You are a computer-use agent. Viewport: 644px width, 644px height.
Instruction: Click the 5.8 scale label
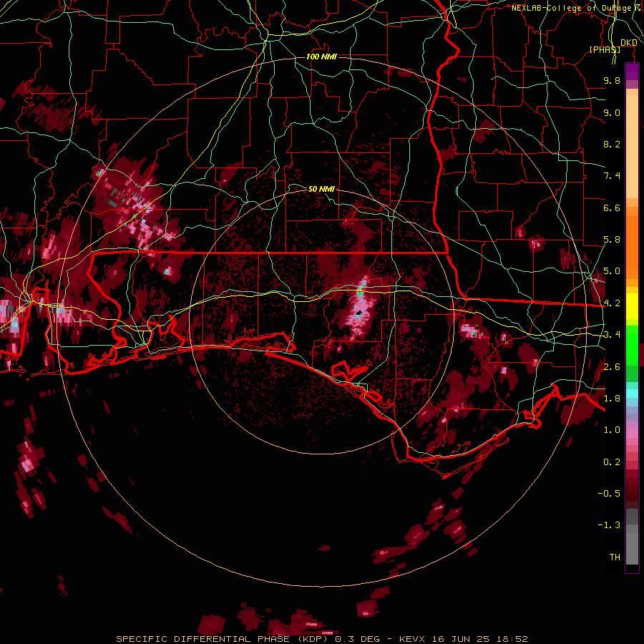(612, 240)
